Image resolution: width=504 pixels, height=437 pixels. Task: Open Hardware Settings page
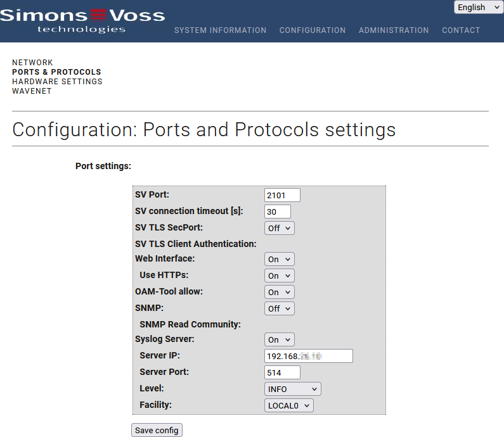[57, 82]
